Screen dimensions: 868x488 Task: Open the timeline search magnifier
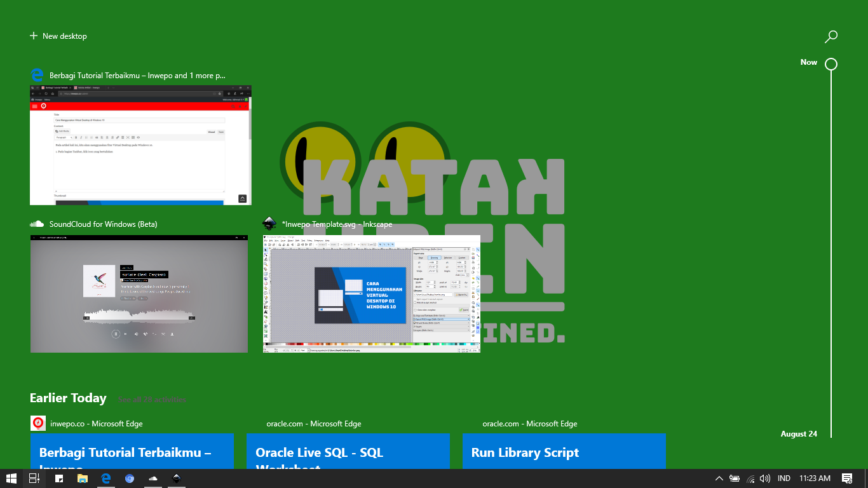tap(831, 37)
